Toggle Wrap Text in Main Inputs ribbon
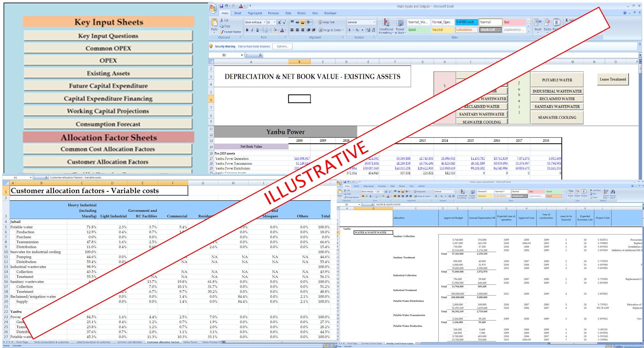The image size is (644, 348). click(x=326, y=22)
